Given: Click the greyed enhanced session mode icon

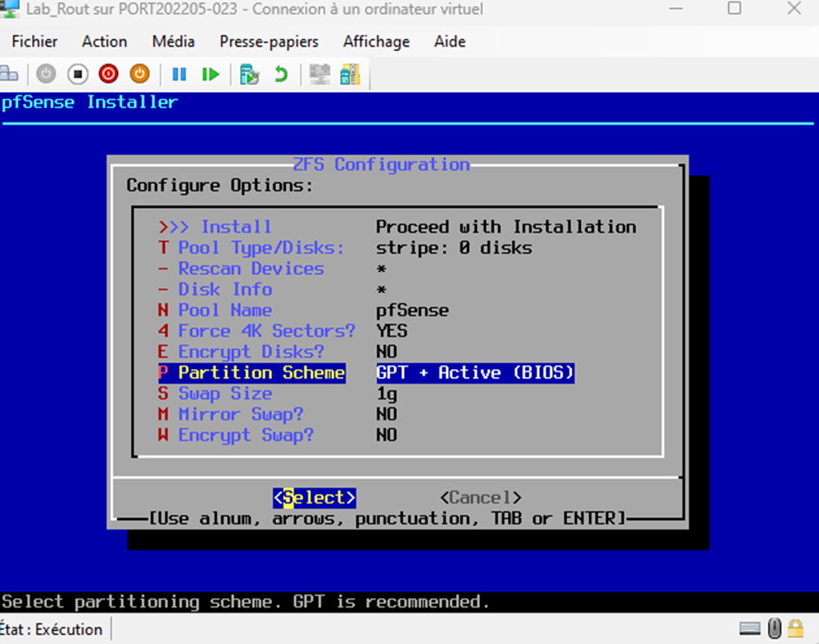Looking at the screenshot, I should tap(320, 75).
